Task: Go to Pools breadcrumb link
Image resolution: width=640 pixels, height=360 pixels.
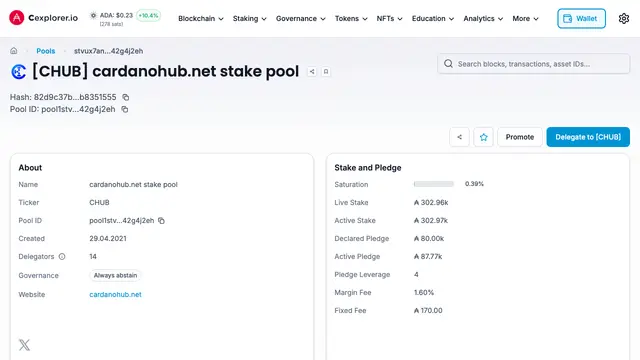Action: click(46, 51)
